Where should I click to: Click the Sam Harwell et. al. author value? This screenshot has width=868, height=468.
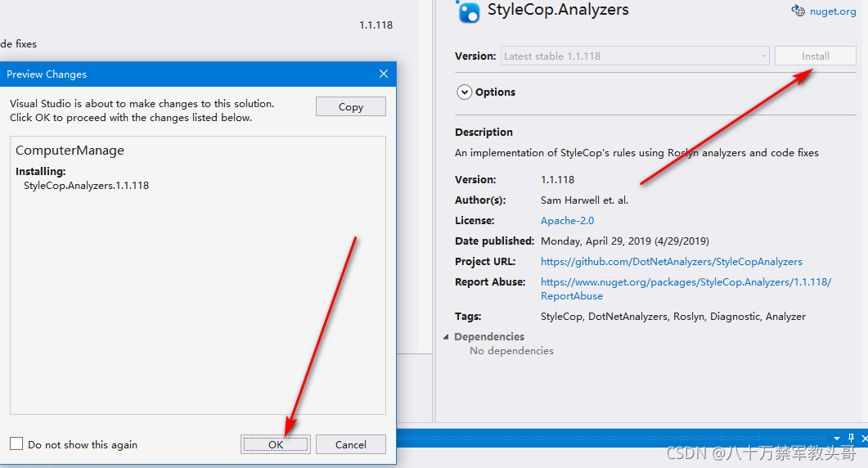(x=585, y=200)
